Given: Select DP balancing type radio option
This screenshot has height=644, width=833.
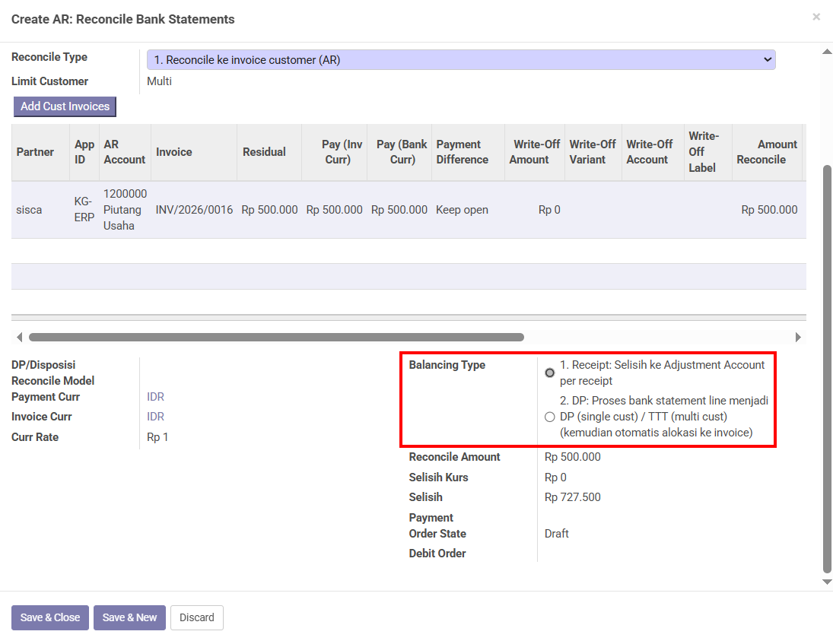Looking at the screenshot, I should click(550, 417).
